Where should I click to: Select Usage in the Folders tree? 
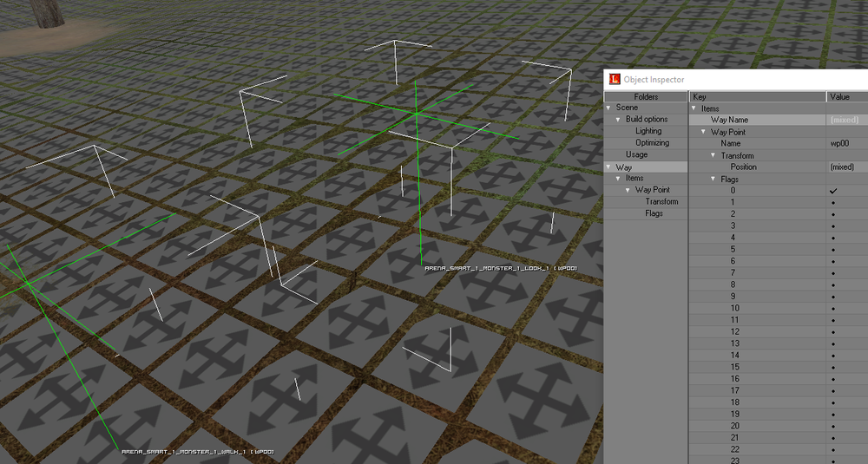[636, 154]
